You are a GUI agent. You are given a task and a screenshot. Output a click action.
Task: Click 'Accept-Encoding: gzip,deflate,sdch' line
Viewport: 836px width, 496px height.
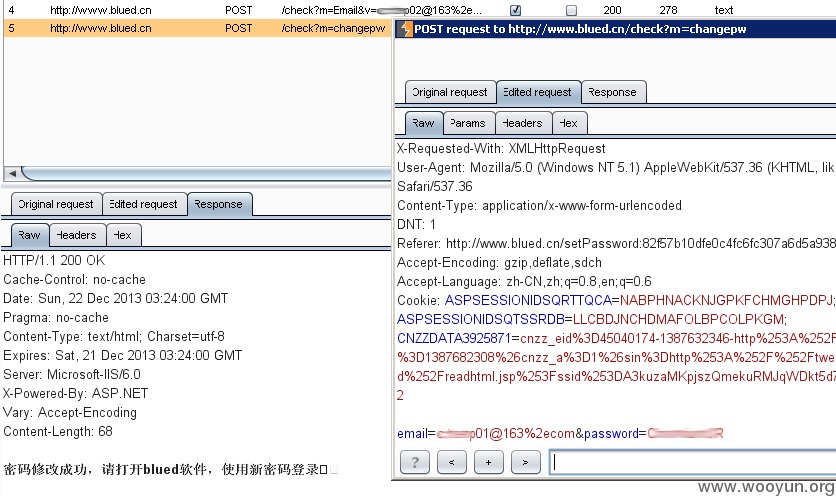pyautogui.click(x=500, y=262)
